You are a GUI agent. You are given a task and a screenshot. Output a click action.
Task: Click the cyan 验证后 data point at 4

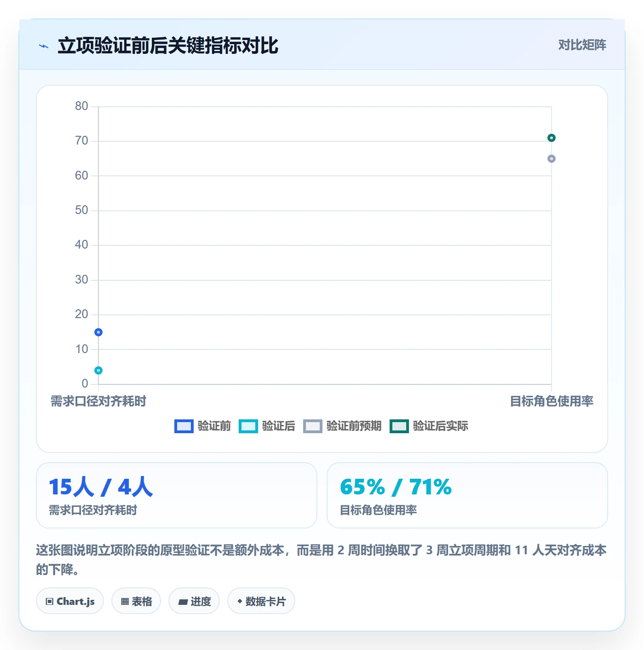(98, 371)
